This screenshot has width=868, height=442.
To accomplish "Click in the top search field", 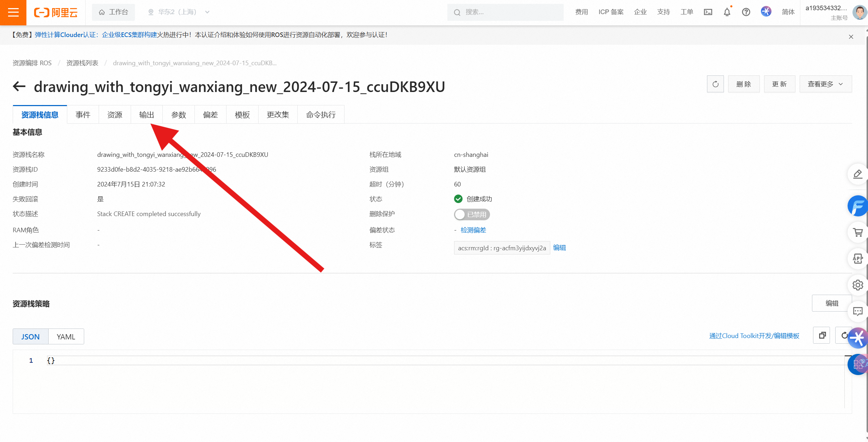I will click(507, 12).
